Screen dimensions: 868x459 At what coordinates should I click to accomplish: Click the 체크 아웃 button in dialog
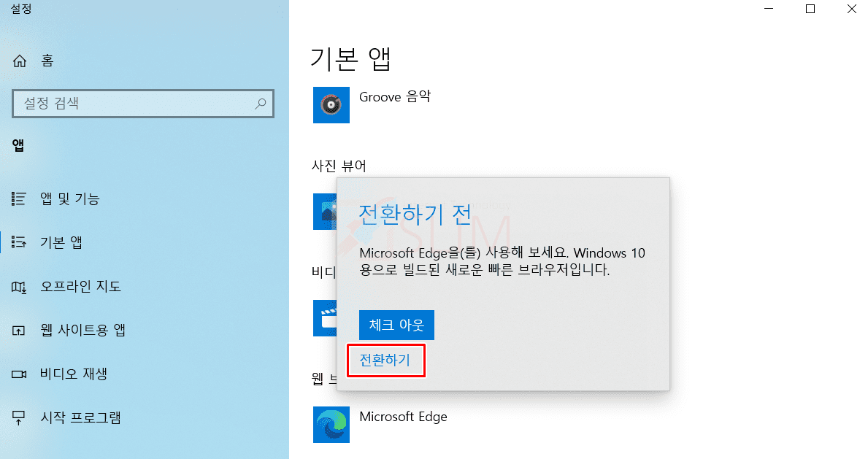tap(396, 325)
